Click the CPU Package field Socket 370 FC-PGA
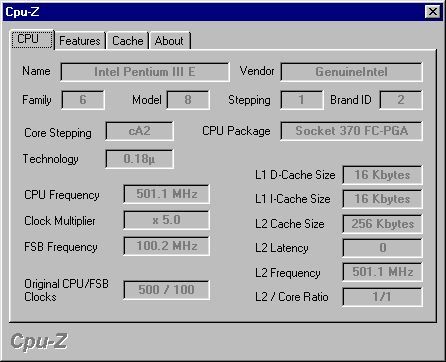The height and width of the screenshot is (362, 446). coord(352,131)
